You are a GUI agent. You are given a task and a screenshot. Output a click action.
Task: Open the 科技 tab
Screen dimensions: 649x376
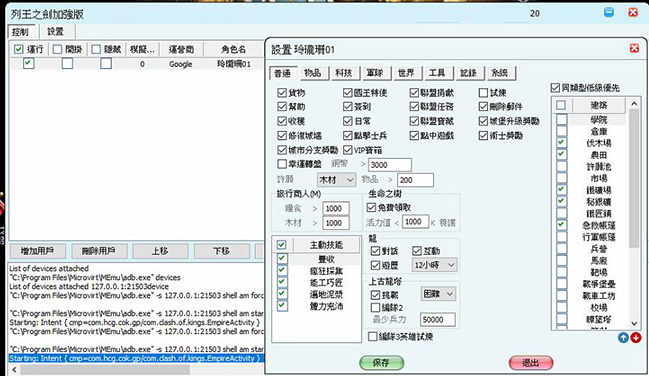coord(344,73)
